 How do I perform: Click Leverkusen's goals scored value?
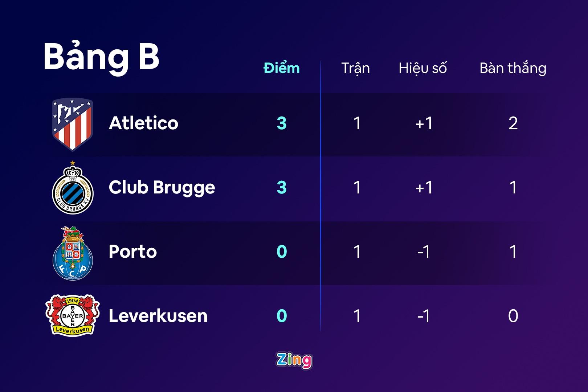coord(513,316)
